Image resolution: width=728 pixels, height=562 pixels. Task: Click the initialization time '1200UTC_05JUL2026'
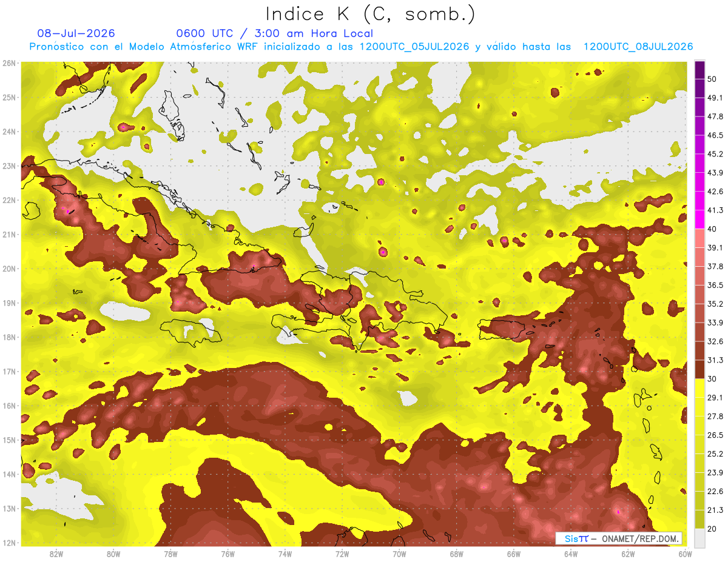click(414, 47)
